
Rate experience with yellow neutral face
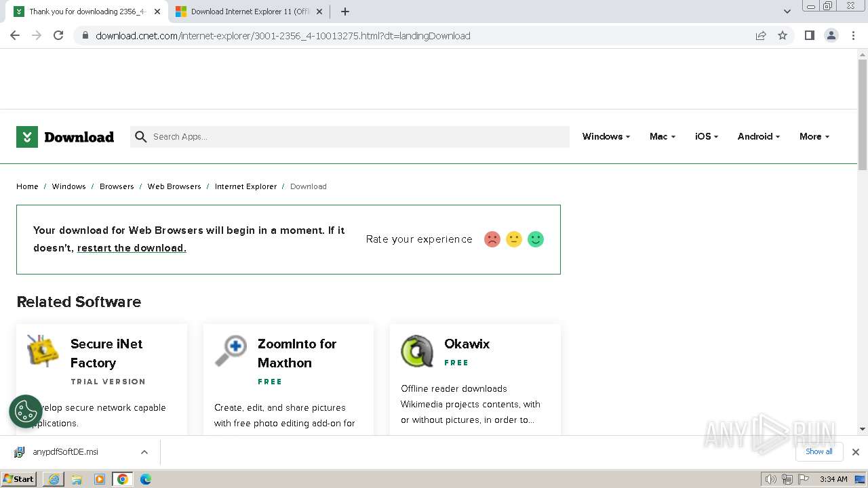tap(514, 239)
